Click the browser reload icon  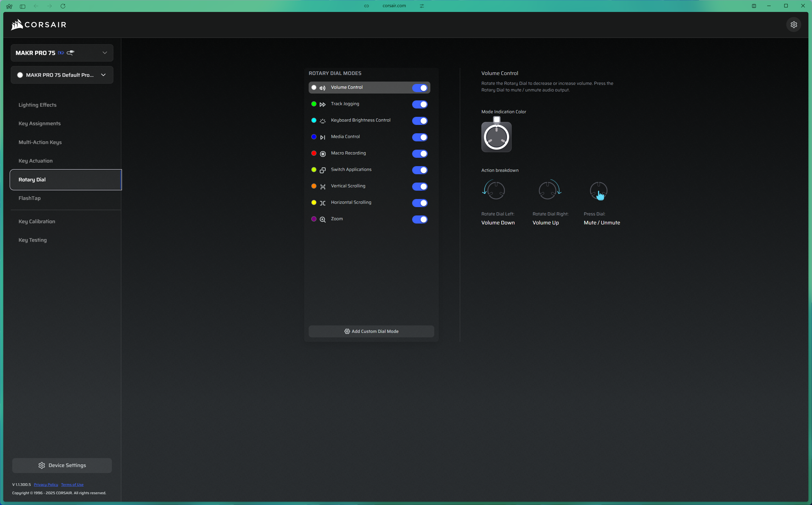pos(63,6)
